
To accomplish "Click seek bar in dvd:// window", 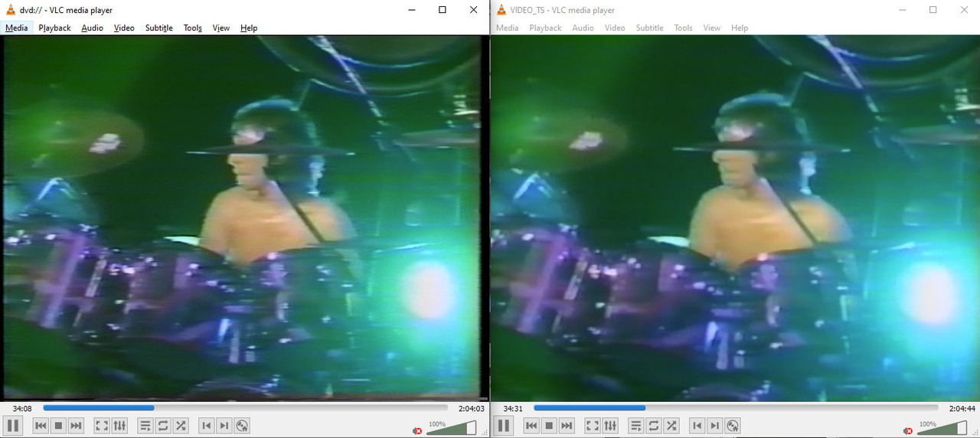I will [x=246, y=408].
